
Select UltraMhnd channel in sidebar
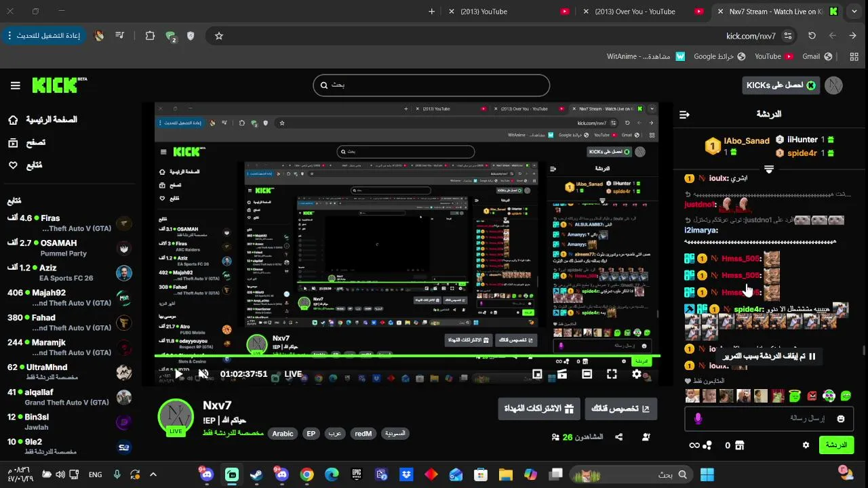[x=69, y=373]
